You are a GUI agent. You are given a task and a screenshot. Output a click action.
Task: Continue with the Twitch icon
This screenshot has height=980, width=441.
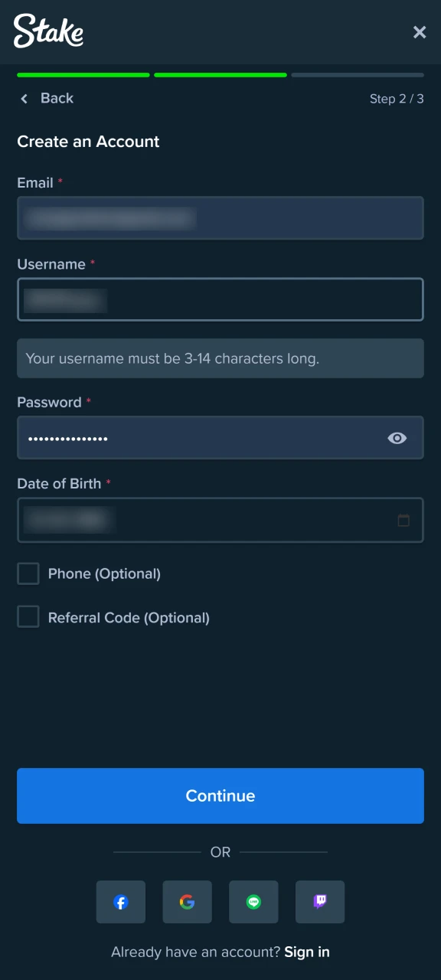[x=320, y=902]
